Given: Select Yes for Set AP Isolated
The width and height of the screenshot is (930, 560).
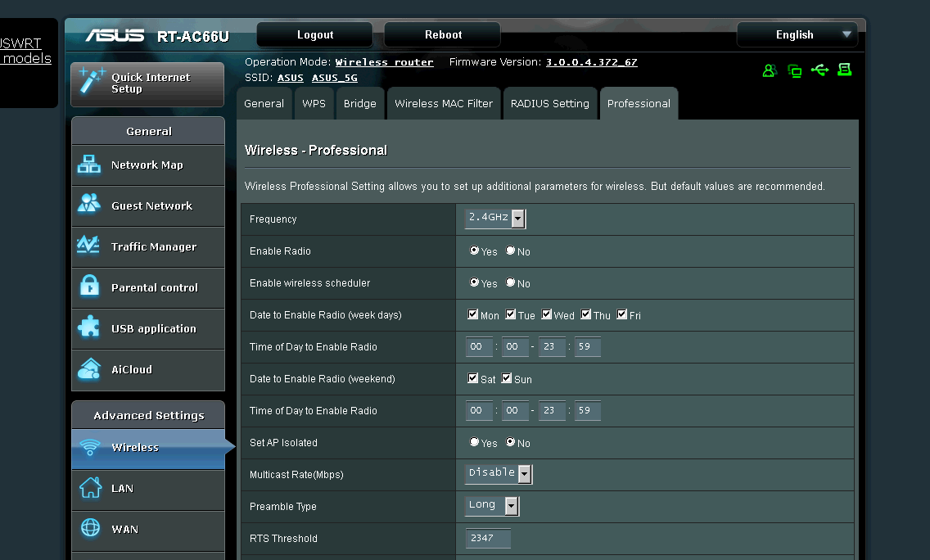Looking at the screenshot, I should coord(474,442).
